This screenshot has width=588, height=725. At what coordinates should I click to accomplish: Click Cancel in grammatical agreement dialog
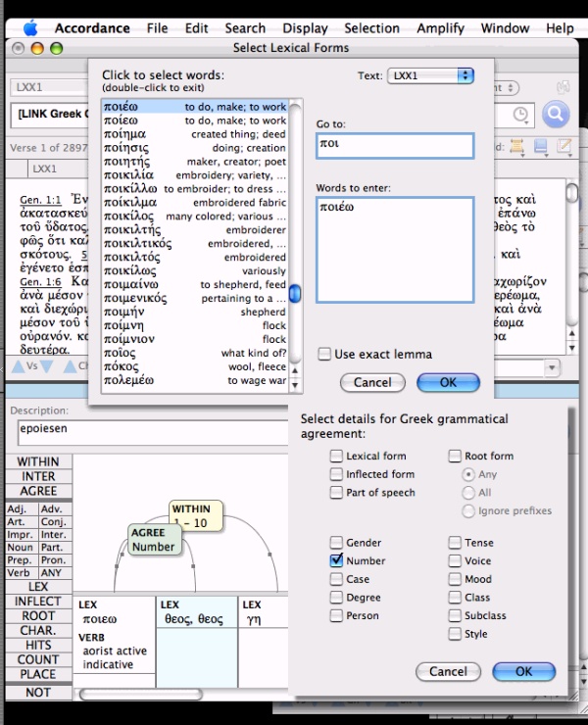pos(448,671)
